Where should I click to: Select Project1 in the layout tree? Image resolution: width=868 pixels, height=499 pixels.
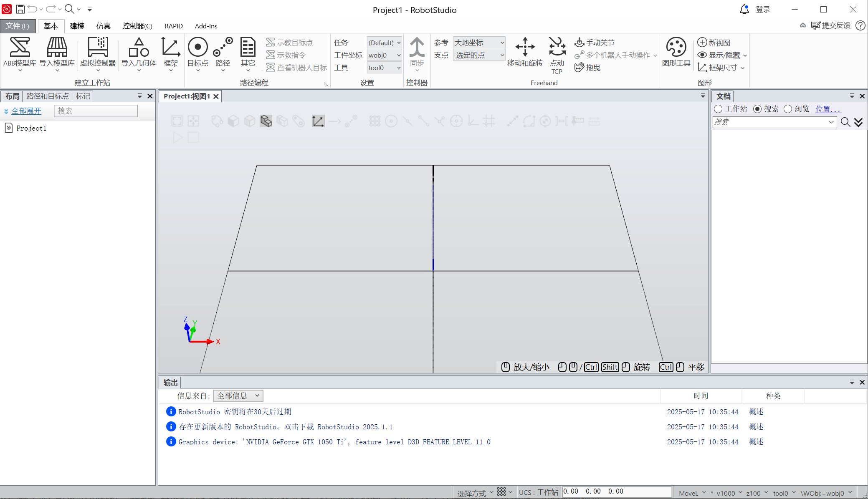click(31, 128)
